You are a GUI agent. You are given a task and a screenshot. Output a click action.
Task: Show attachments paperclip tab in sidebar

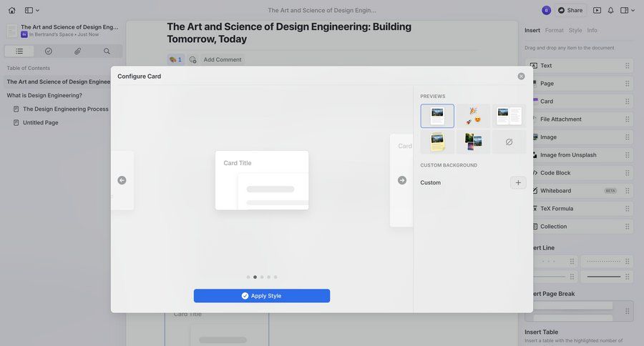click(77, 51)
